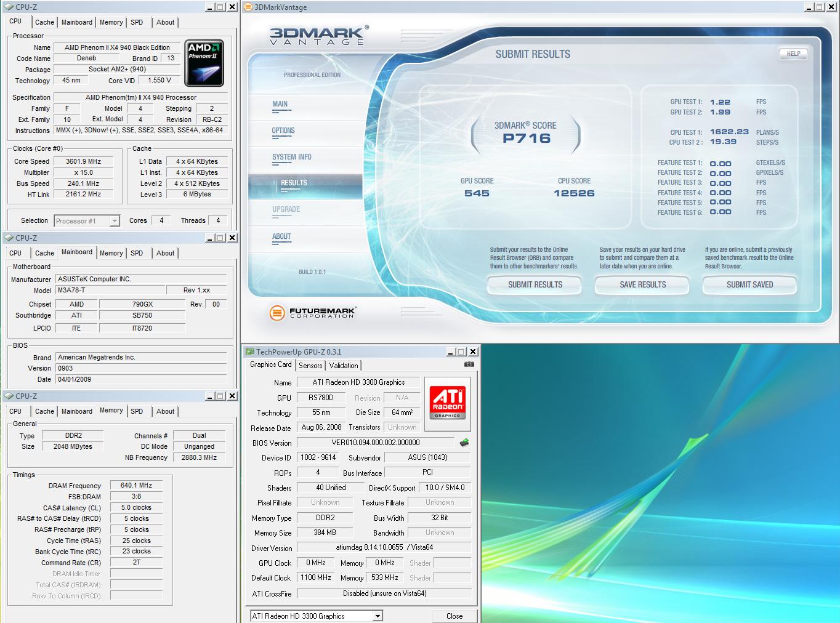Open ABOUT section in 3DMark Vantage
This screenshot has width=840, height=623.
point(281,237)
